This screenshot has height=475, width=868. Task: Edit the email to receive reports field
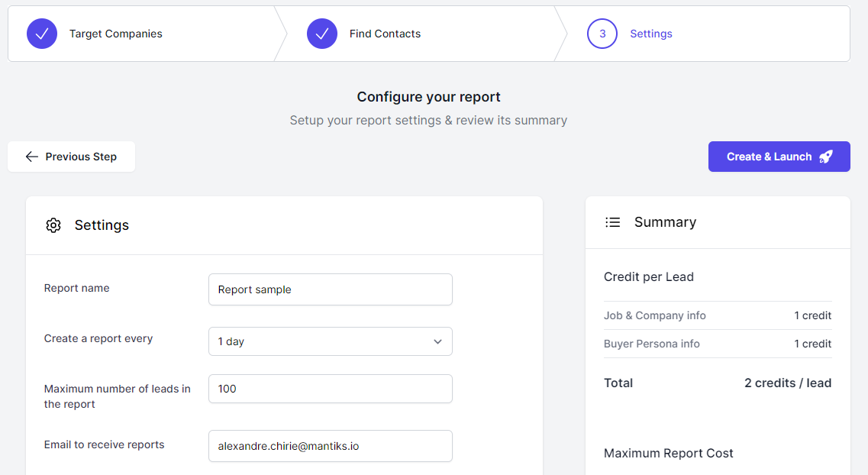pyautogui.click(x=330, y=446)
